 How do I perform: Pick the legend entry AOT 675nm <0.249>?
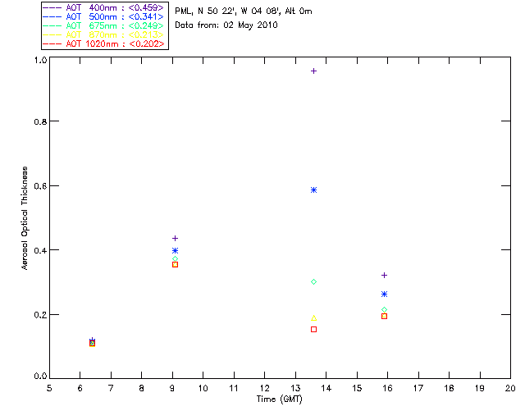(103, 25)
